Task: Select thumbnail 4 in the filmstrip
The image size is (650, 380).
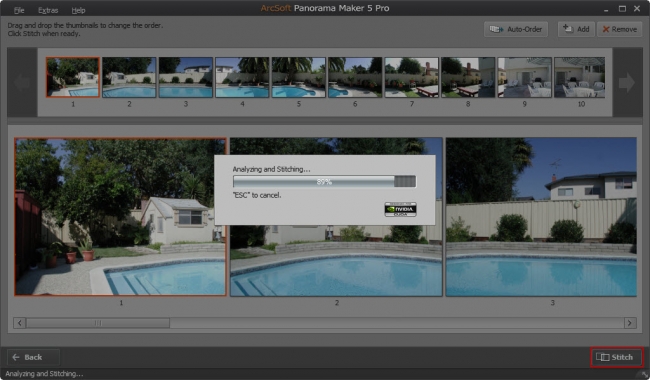Action: (x=242, y=77)
